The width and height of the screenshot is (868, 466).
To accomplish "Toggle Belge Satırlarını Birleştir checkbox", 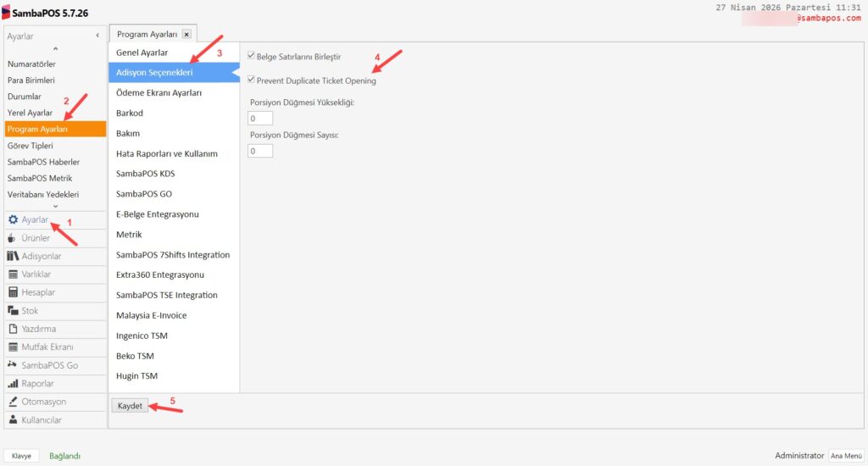I will [251, 56].
